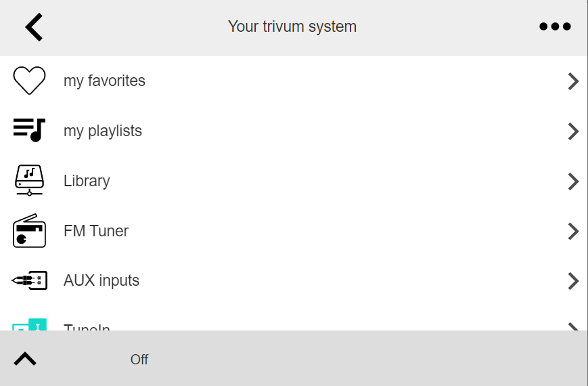The width and height of the screenshot is (588, 386).
Task: Open my playlists chevron arrow
Action: tap(573, 131)
